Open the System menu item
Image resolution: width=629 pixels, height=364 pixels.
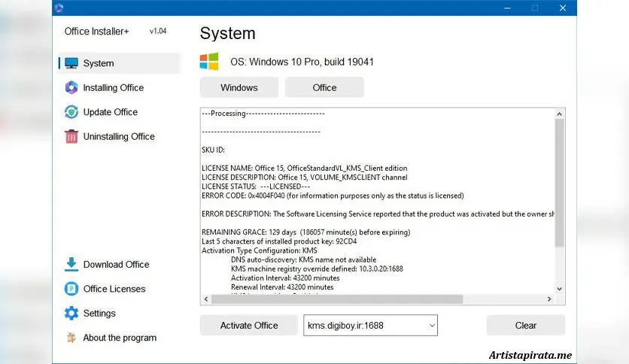(120, 63)
